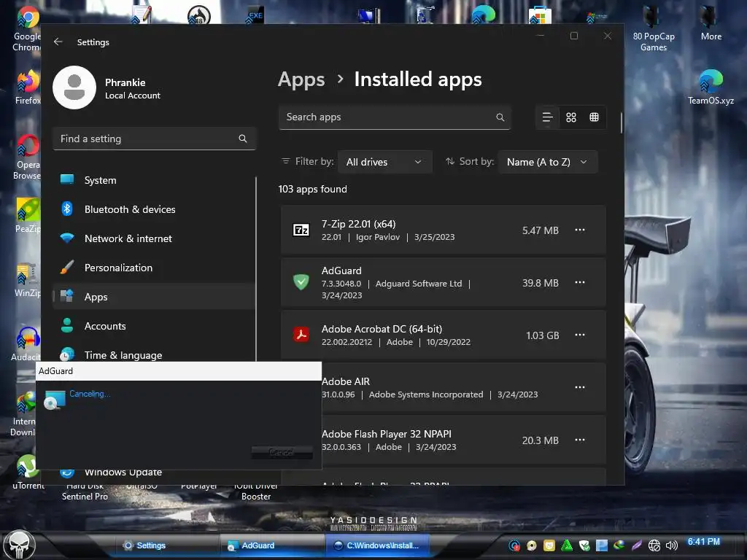Open Firefox desktop shortcut
Viewport: 747px width, 560px height.
(28, 87)
